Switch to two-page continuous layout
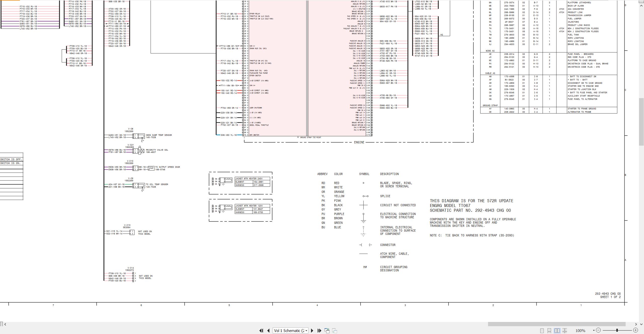This screenshot has width=644, height=334. click(565, 331)
